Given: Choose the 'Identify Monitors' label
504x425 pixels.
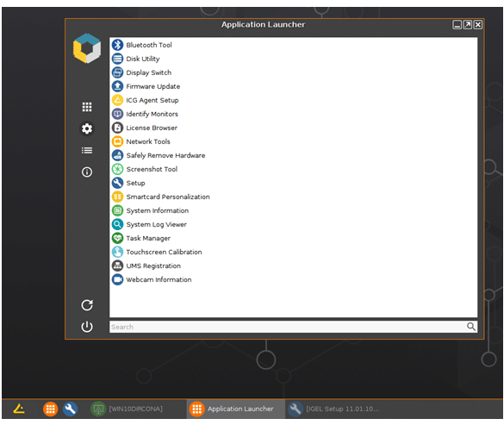Looking at the screenshot, I should coord(152,114).
